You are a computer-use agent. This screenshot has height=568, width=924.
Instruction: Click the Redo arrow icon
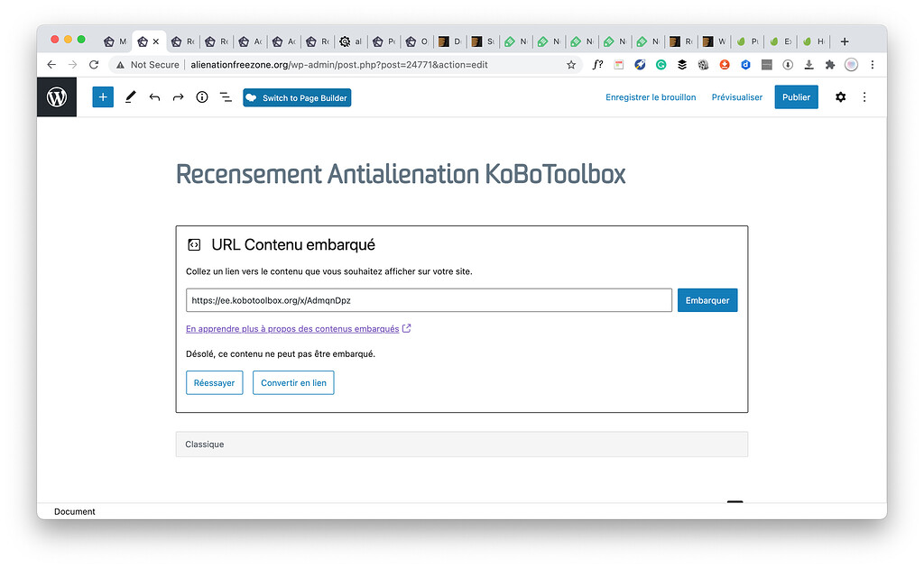coord(178,96)
